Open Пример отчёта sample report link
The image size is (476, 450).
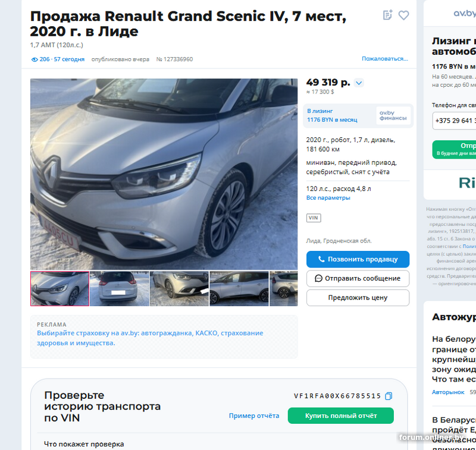pyautogui.click(x=254, y=416)
